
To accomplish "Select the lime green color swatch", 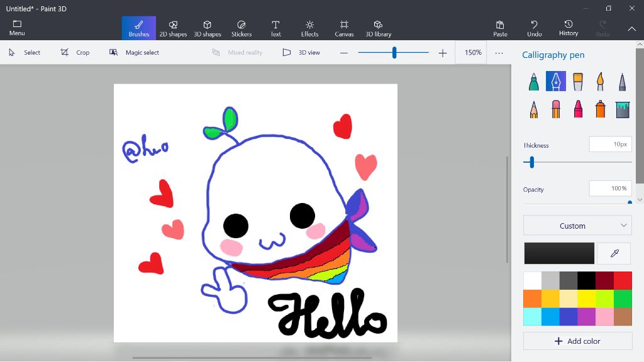I will [604, 299].
